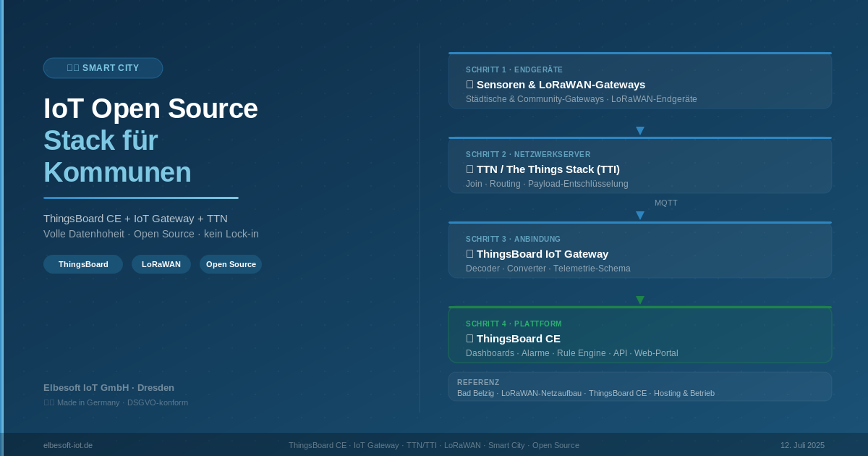Screen dimensions: 868x456
Task: Click the 'SCHRITT 2 · NETZWERKSERVER' label
Action: [528, 155]
